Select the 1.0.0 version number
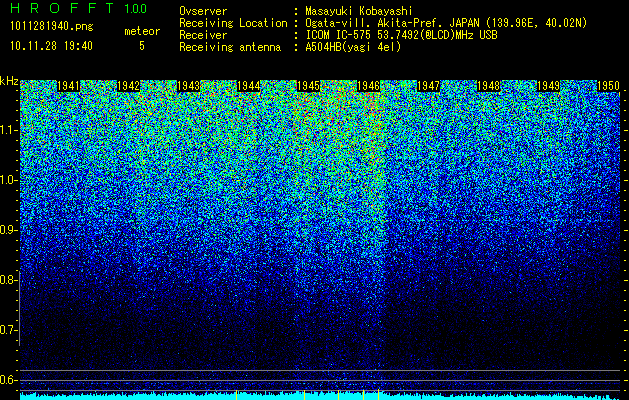 pyautogui.click(x=135, y=9)
